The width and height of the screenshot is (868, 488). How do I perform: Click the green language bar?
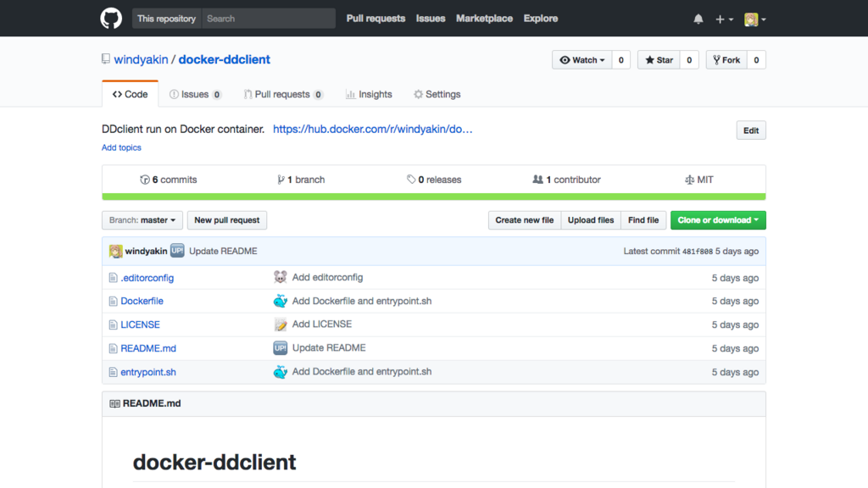tap(434, 197)
